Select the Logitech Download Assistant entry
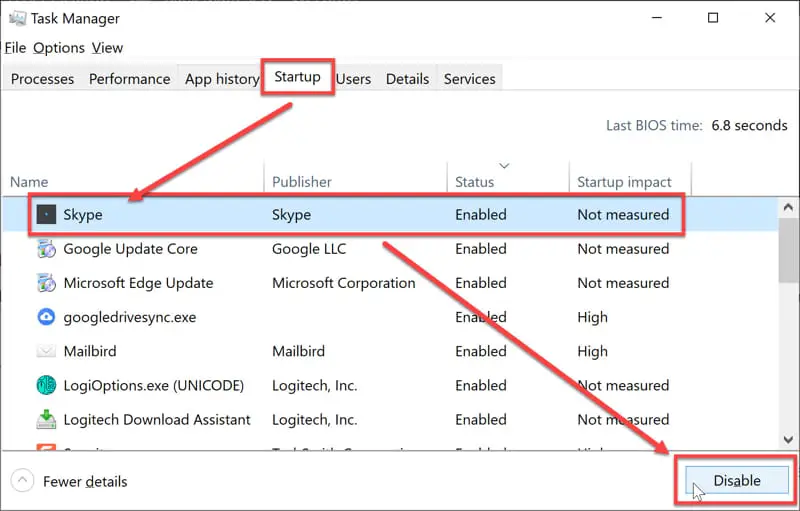This screenshot has width=800, height=511. (x=157, y=419)
